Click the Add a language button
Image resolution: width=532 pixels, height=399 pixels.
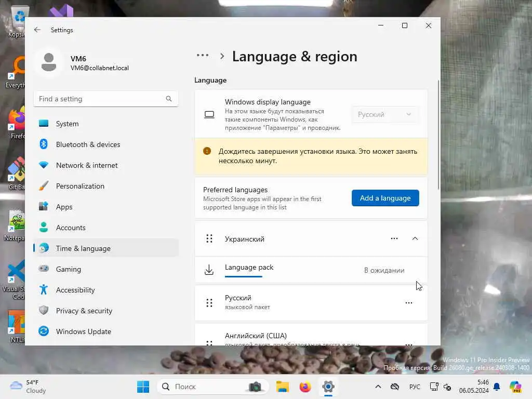tap(385, 198)
